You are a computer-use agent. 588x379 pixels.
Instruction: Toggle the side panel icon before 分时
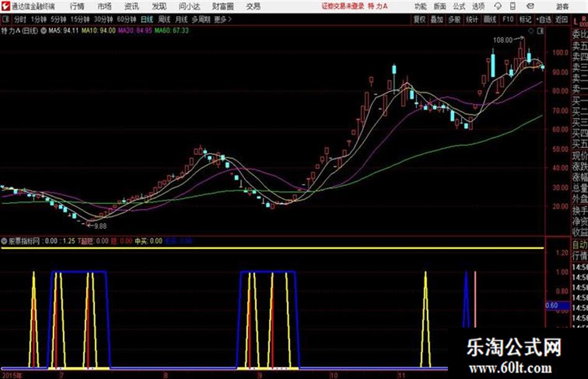pyautogui.click(x=5, y=19)
